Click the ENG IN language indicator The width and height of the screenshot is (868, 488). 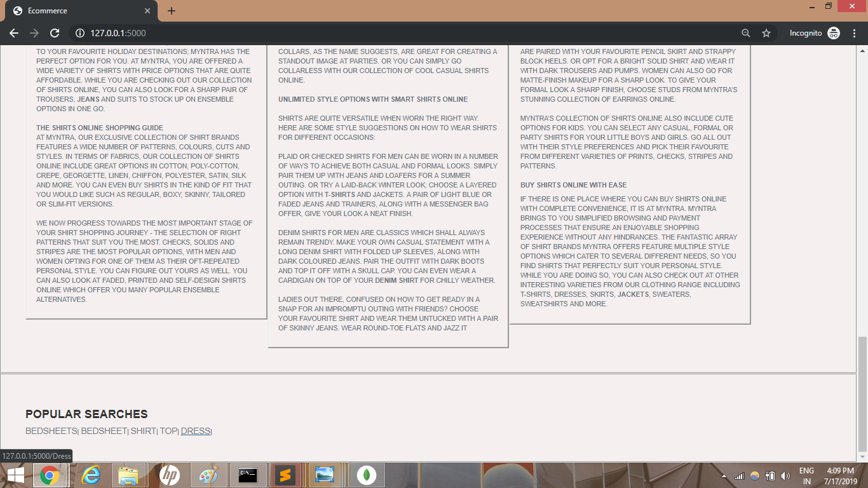[806, 476]
